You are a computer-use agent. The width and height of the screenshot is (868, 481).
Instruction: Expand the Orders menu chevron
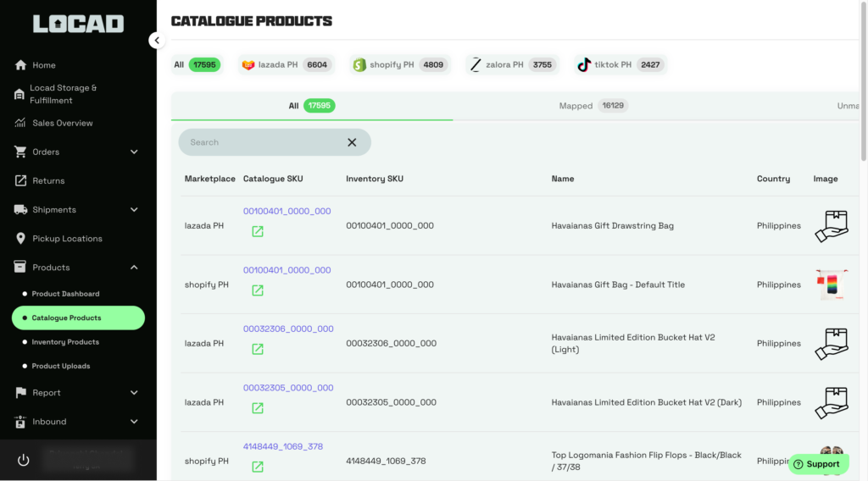134,152
